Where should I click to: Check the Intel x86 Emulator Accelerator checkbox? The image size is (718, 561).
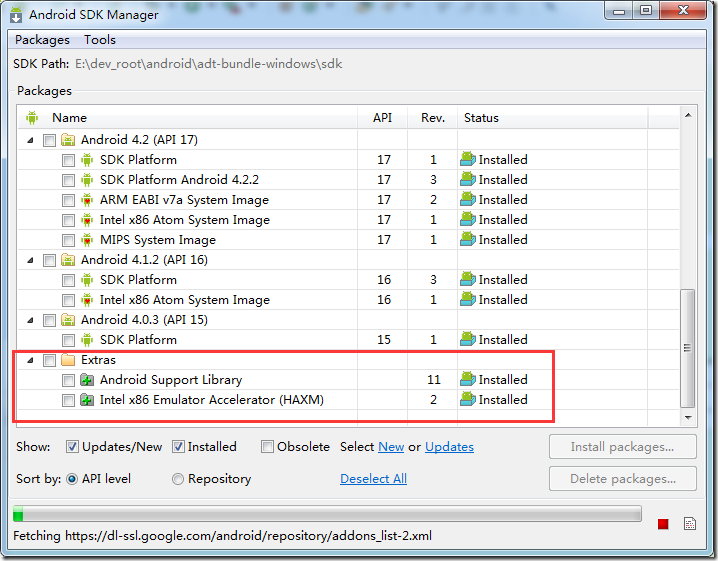(68, 400)
